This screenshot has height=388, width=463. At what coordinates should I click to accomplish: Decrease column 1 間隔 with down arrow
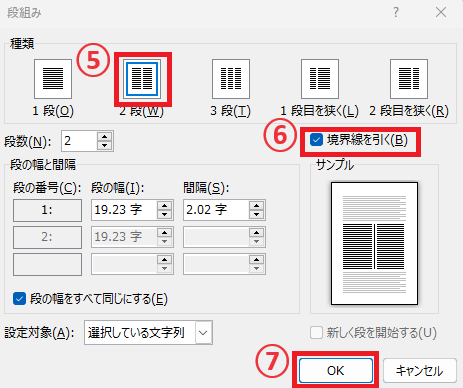256,215
